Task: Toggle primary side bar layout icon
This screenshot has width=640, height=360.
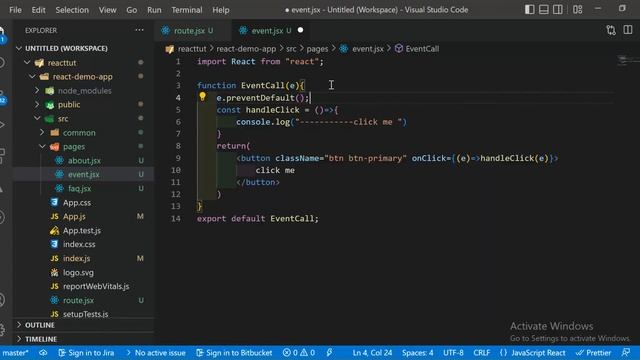Action: (529, 9)
